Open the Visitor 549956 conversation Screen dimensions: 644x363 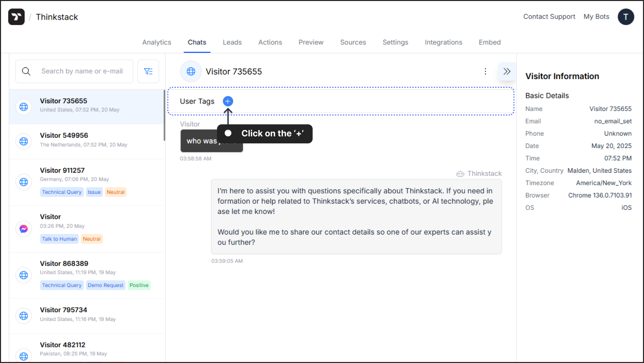point(87,141)
